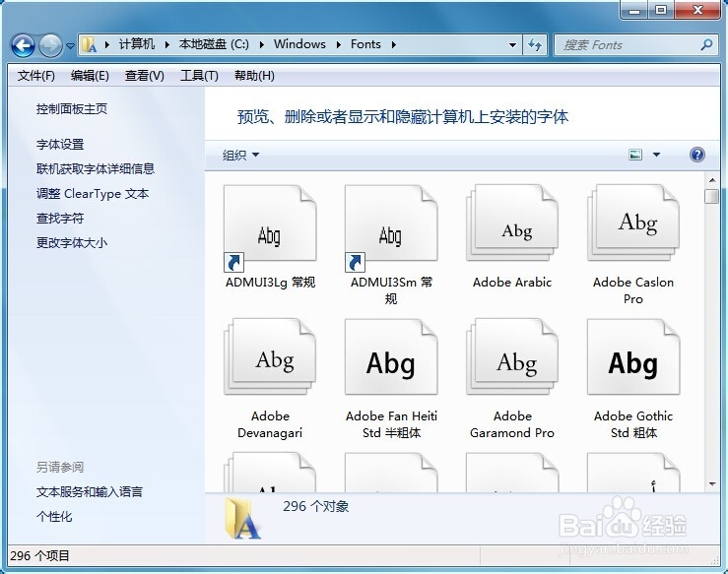Click the ADMUI3Lg 常规 file name label
728x574 pixels.
pos(270,283)
